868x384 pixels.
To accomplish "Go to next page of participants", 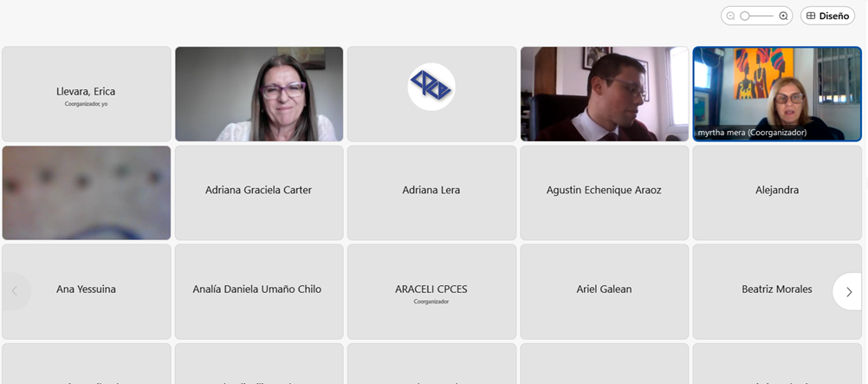I will point(849,291).
